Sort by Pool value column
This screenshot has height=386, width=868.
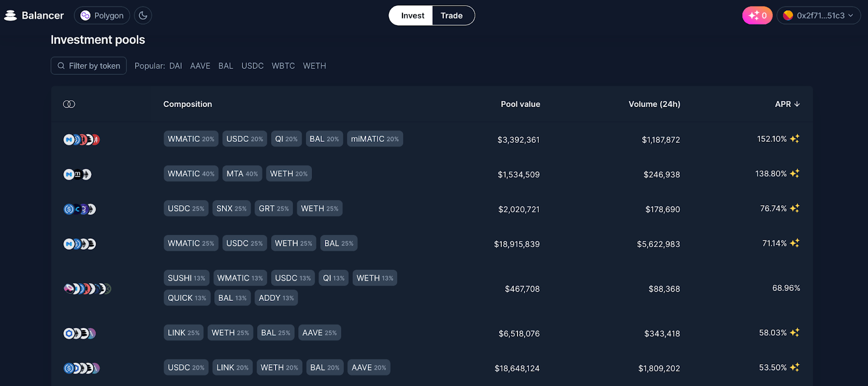point(520,104)
